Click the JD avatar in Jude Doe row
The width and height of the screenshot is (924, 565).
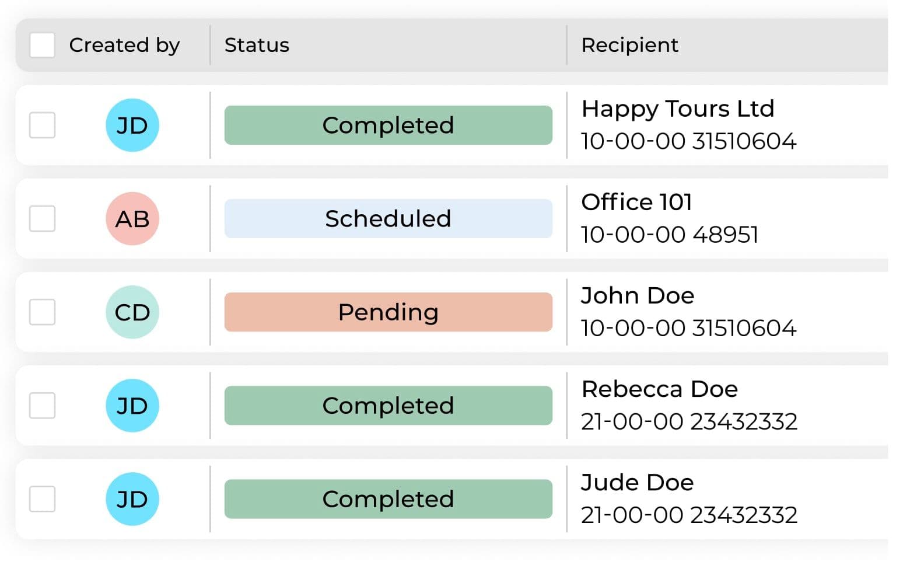point(132,499)
